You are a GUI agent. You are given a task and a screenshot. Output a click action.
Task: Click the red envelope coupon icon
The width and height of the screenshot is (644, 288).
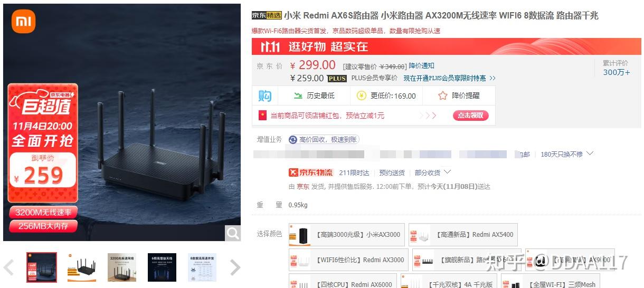coord(262,115)
